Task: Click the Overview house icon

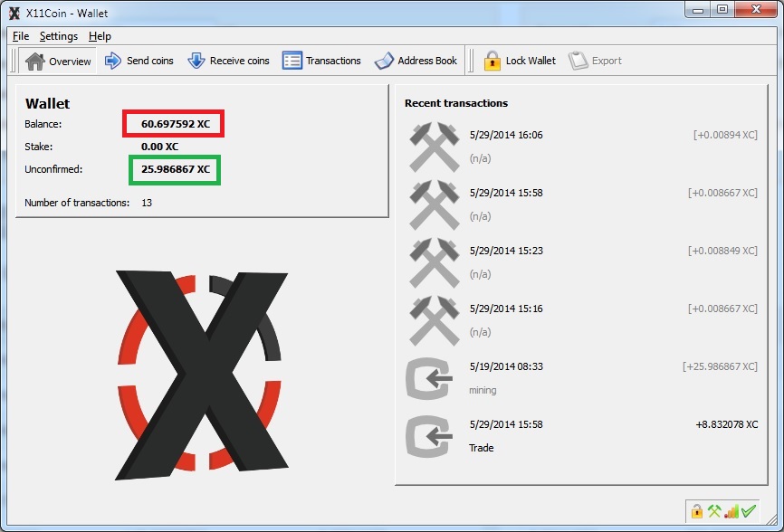Action: click(35, 61)
